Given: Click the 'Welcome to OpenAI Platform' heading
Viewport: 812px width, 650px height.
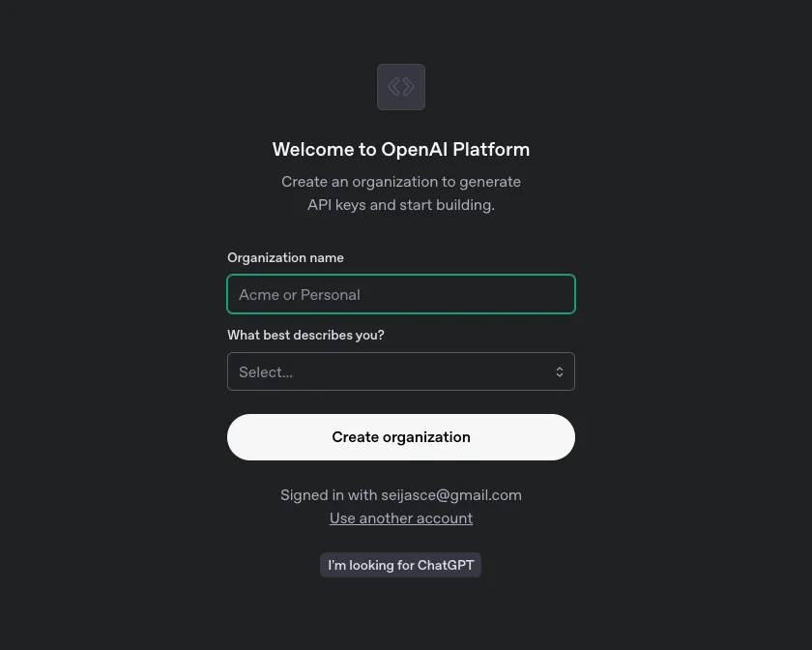Looking at the screenshot, I should tap(401, 149).
